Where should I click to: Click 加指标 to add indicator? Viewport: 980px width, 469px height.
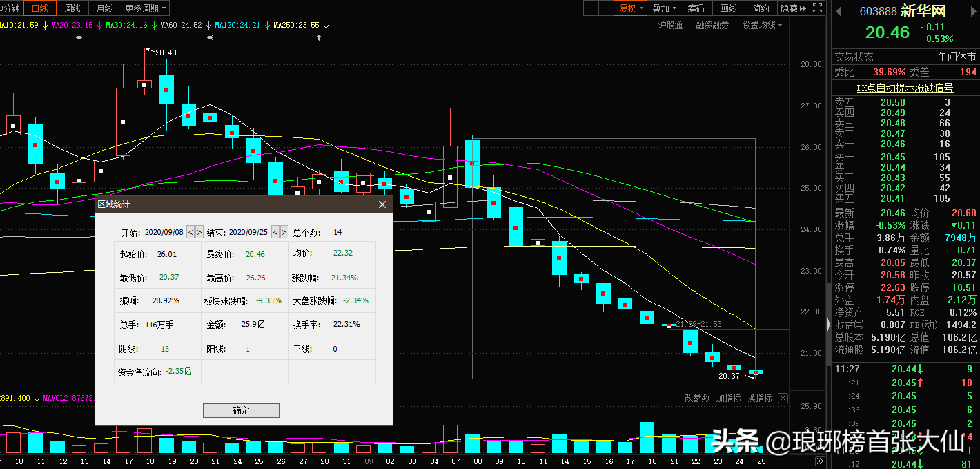point(728,399)
